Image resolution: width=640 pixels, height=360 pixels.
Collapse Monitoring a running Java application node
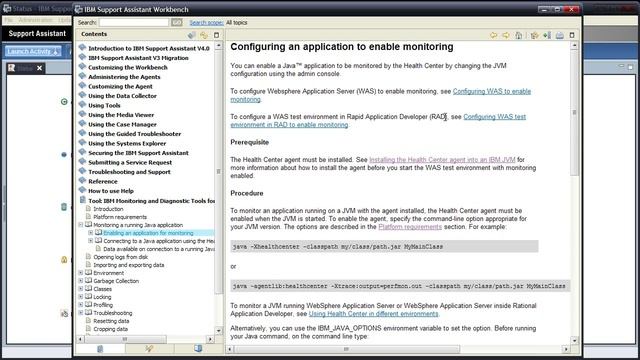point(81,225)
